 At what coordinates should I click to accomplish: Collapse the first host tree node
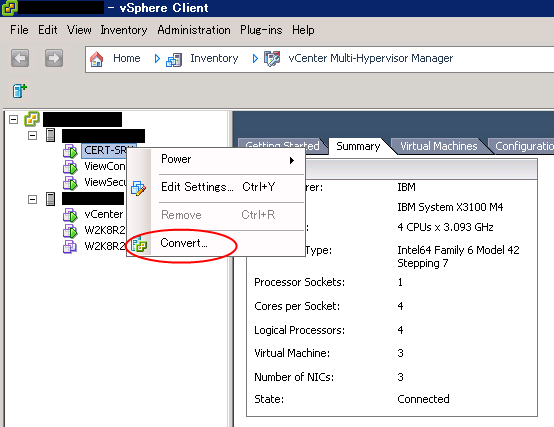pos(32,136)
